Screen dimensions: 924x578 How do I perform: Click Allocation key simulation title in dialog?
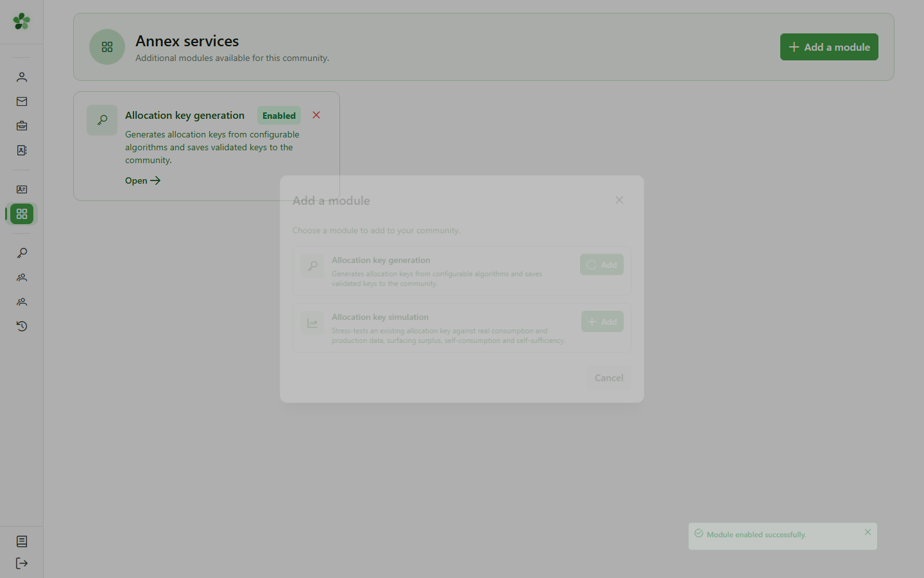tap(380, 317)
